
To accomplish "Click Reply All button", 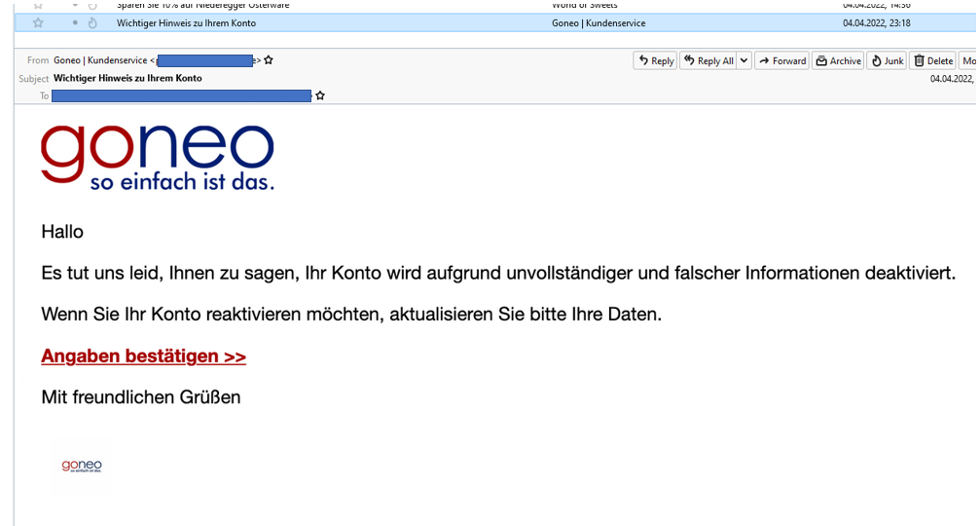I will point(708,60).
